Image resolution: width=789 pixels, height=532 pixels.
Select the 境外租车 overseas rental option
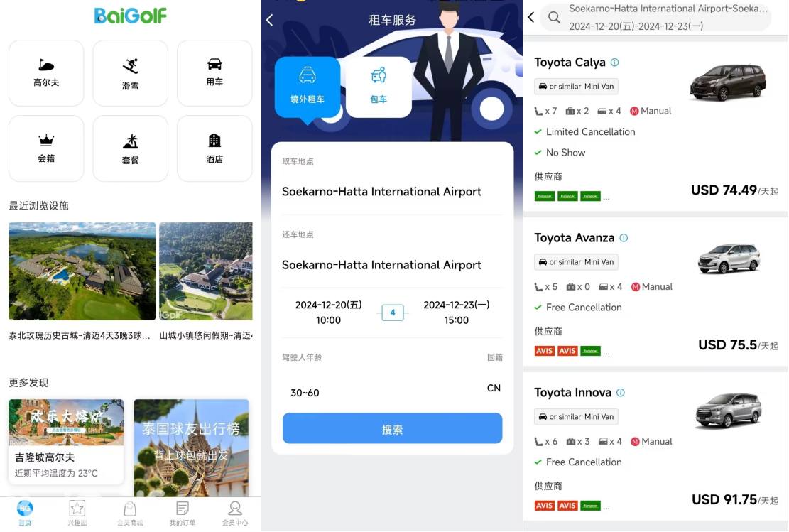point(307,87)
